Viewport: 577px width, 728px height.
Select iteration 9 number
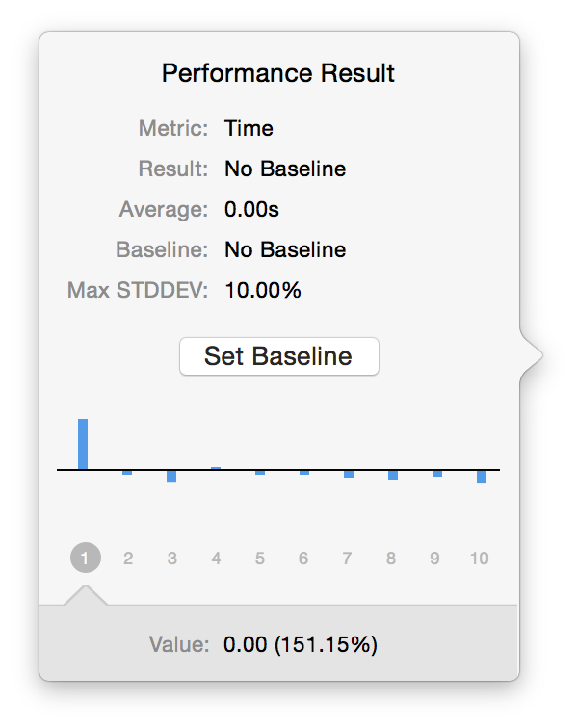tap(434, 558)
